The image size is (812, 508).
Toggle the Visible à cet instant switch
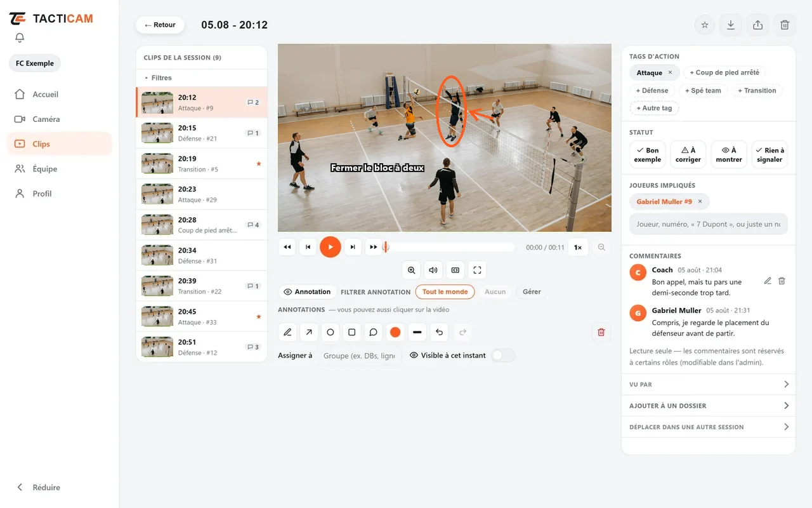click(x=503, y=356)
